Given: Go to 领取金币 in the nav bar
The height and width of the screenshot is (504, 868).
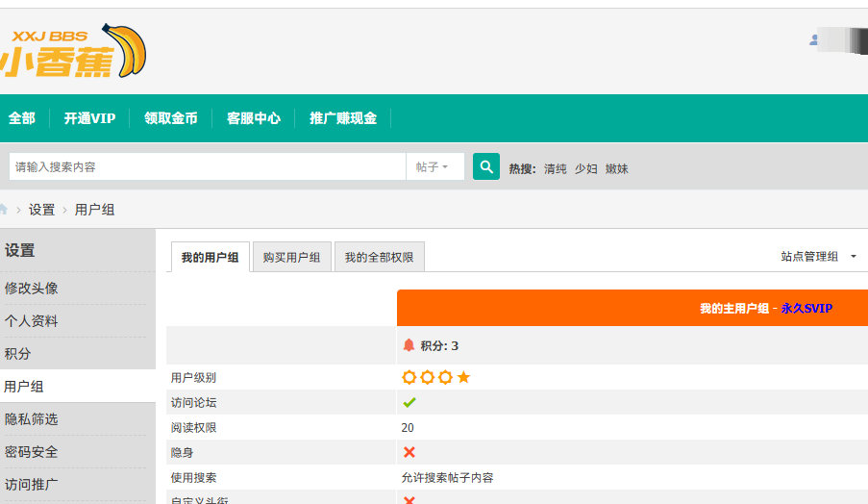Looking at the screenshot, I should 171,118.
